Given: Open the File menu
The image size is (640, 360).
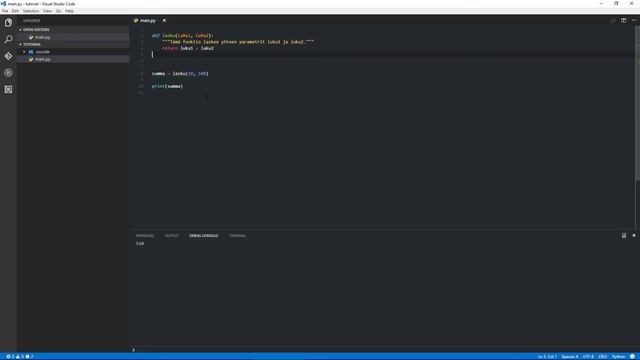Looking at the screenshot, I should coord(5,11).
